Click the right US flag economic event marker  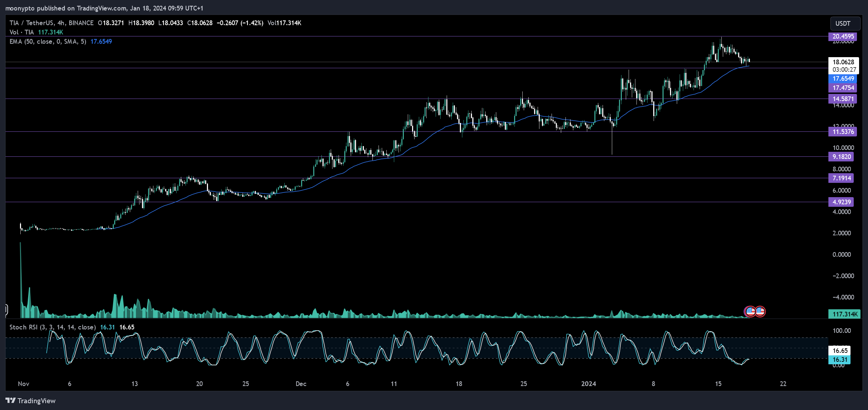[760, 311]
